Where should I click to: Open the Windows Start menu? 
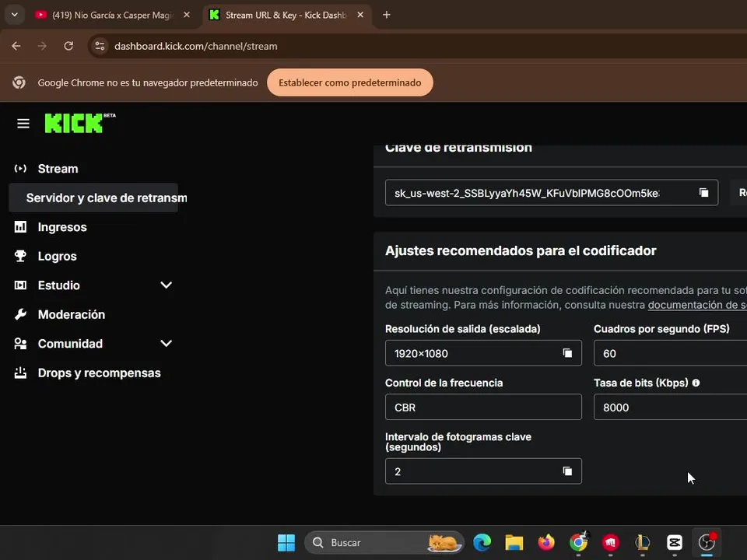286,542
